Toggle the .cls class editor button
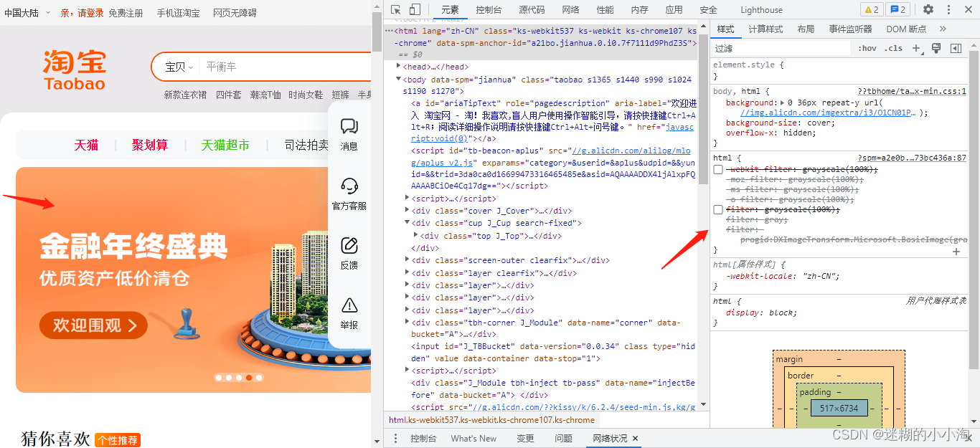980x448 pixels. point(894,48)
